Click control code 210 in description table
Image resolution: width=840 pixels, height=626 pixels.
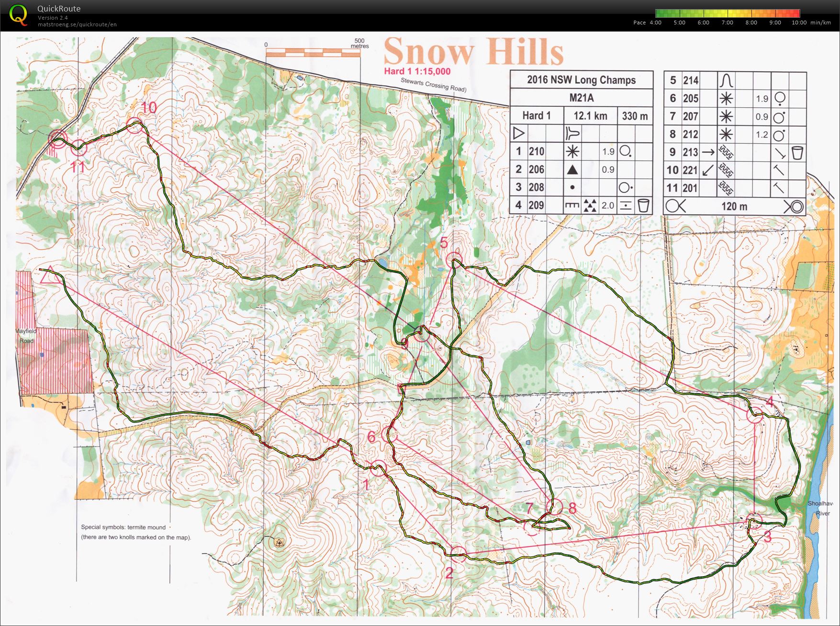pyautogui.click(x=536, y=151)
